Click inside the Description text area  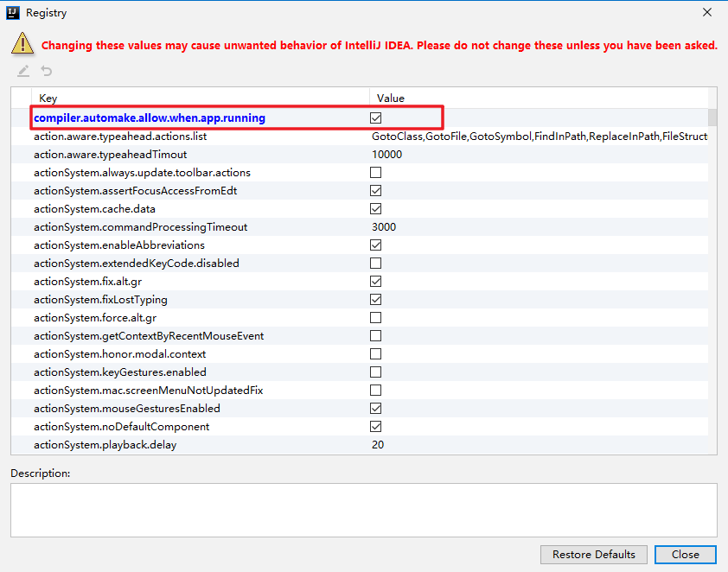click(x=364, y=510)
